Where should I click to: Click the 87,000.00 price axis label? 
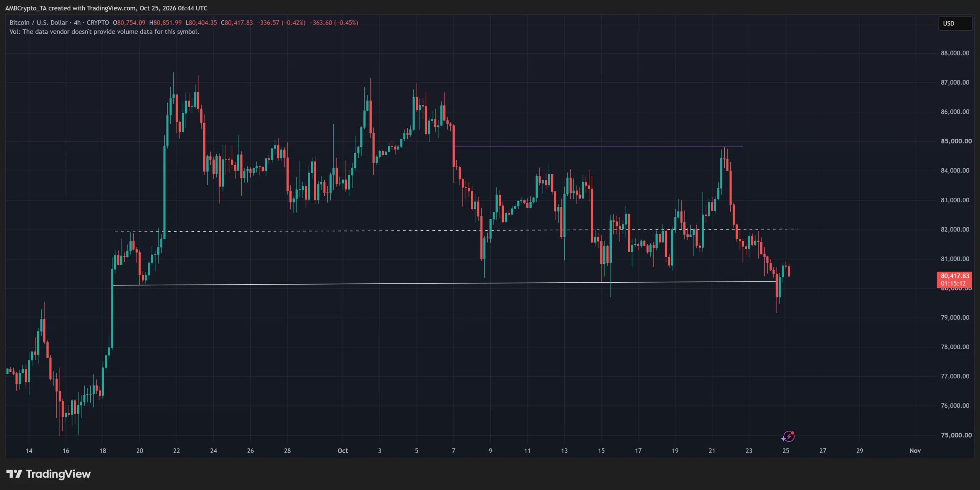pos(955,82)
